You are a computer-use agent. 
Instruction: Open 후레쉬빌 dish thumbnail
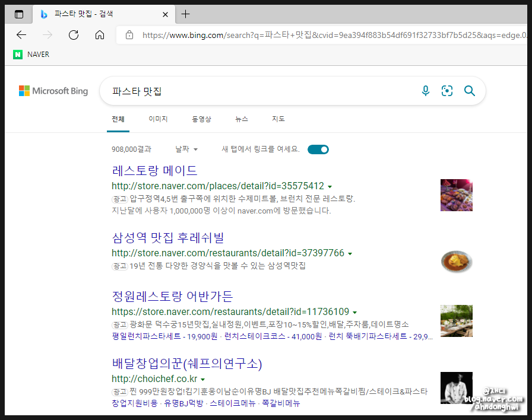click(457, 262)
